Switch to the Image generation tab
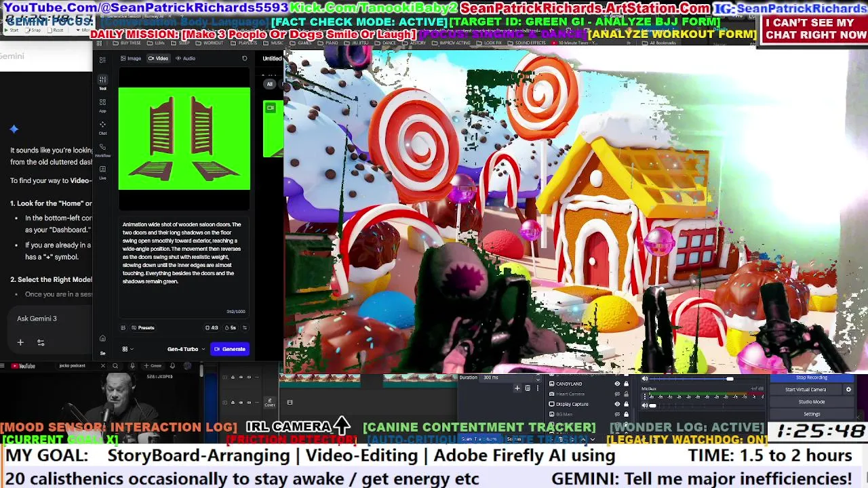Viewport: 868px width, 488px height. coord(130,58)
